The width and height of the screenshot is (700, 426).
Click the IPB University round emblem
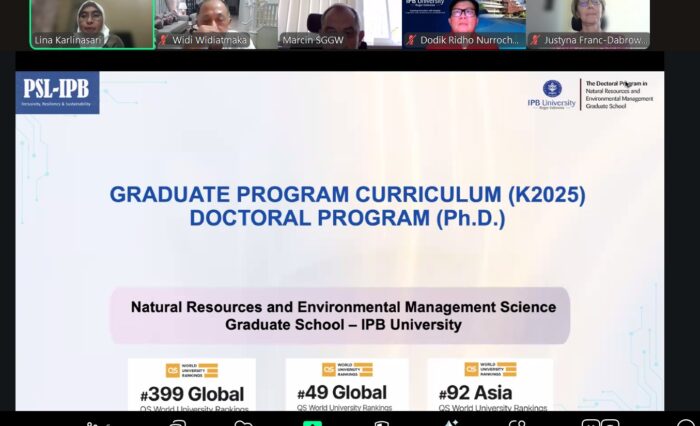[551, 88]
